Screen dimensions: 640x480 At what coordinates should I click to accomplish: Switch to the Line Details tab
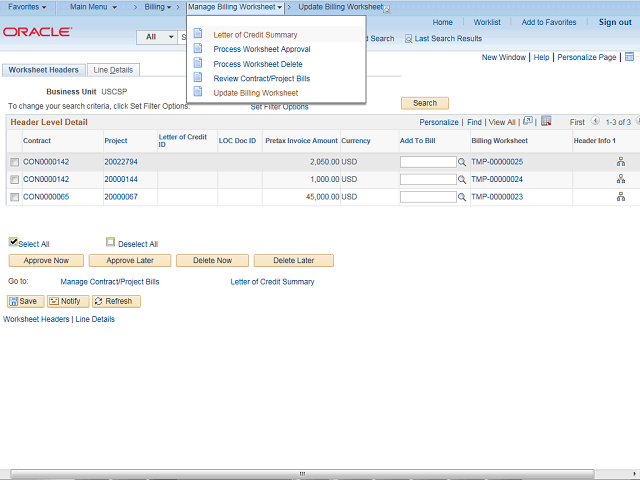click(113, 70)
